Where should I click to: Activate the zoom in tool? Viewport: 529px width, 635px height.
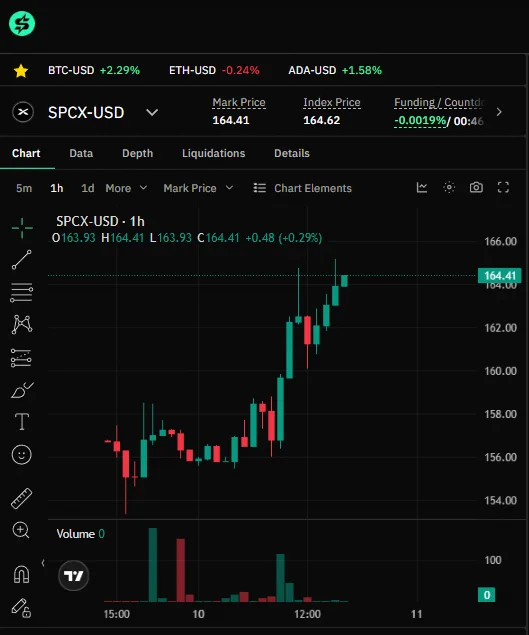click(x=21, y=530)
